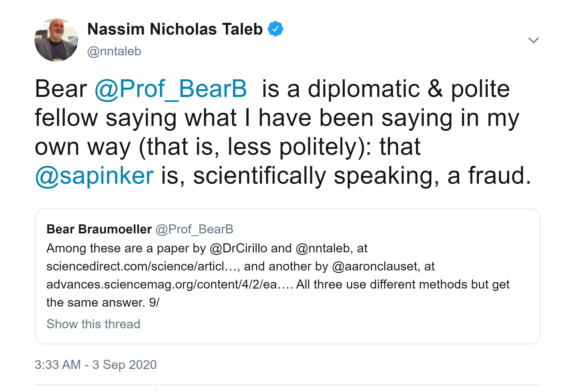Click the blue verified badge icon
The image size is (576, 392).
click(x=275, y=29)
